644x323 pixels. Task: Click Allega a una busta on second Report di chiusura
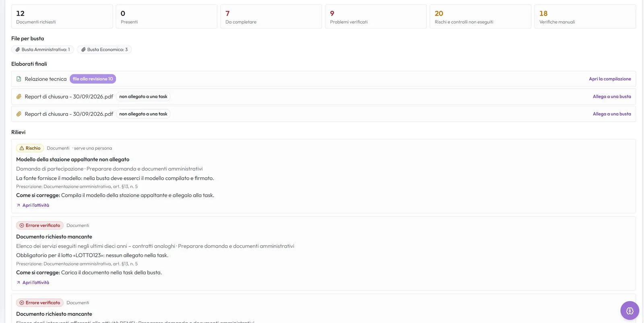coord(612,114)
